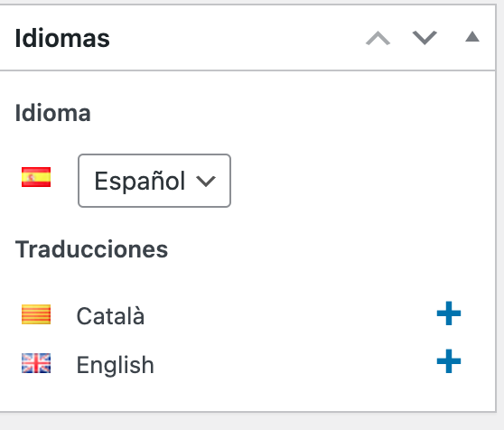The width and height of the screenshot is (504, 430).
Task: Click the Català language label
Action: point(110,316)
